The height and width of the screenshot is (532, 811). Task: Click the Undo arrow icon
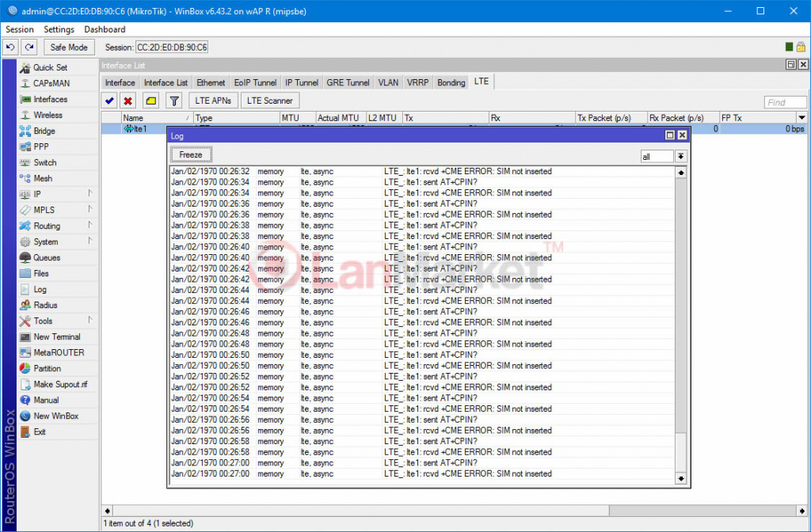(10, 47)
